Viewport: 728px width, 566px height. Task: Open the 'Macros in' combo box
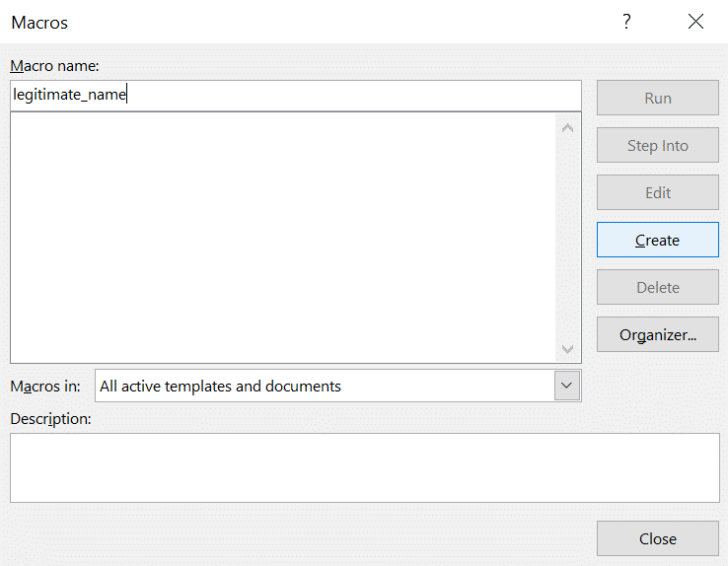coord(326,387)
